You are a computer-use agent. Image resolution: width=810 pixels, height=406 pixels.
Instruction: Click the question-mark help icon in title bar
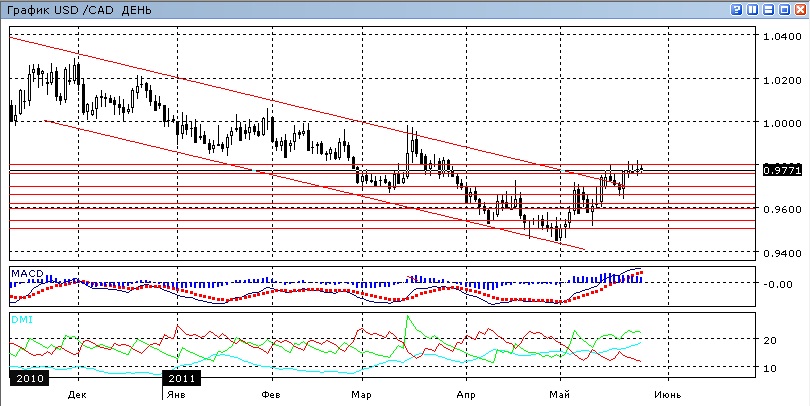[x=737, y=9]
